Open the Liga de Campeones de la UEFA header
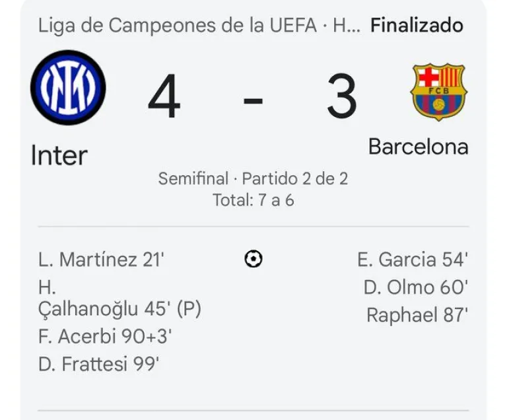507x420 pixels. (x=199, y=26)
